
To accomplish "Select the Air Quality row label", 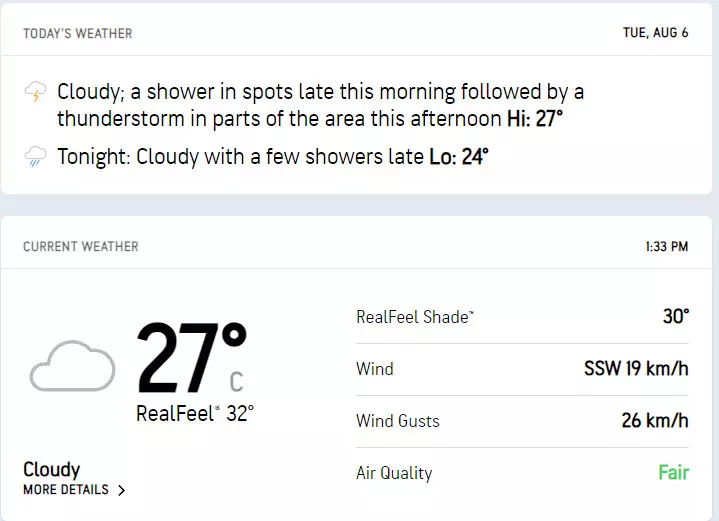I will (394, 473).
